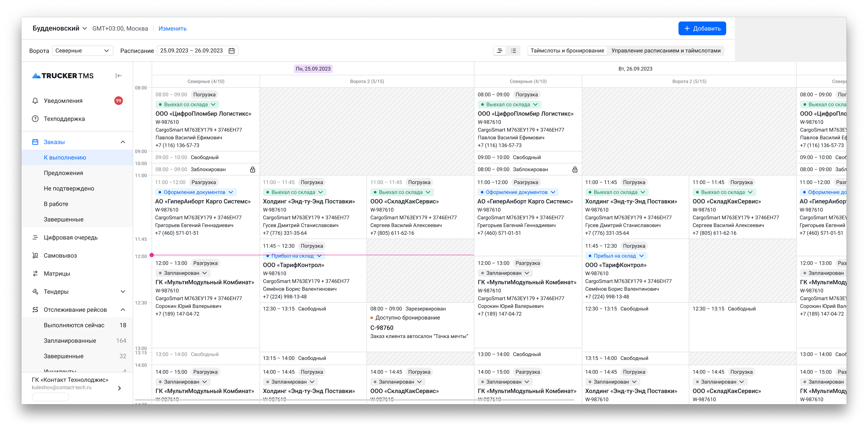Screen dimensions: 868x430
Task: Click the Уведомления bell icon
Action: pos(35,101)
